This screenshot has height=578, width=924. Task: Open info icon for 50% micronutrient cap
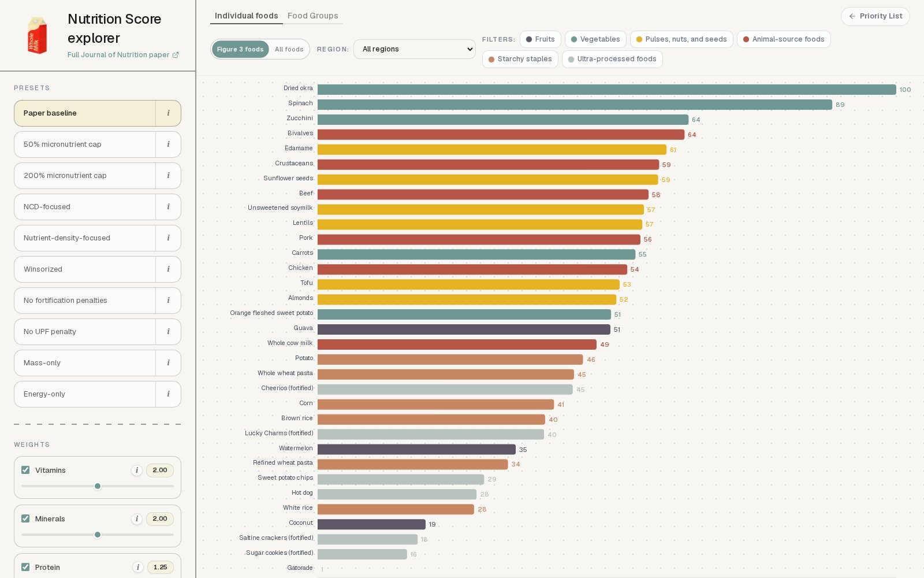pos(168,144)
